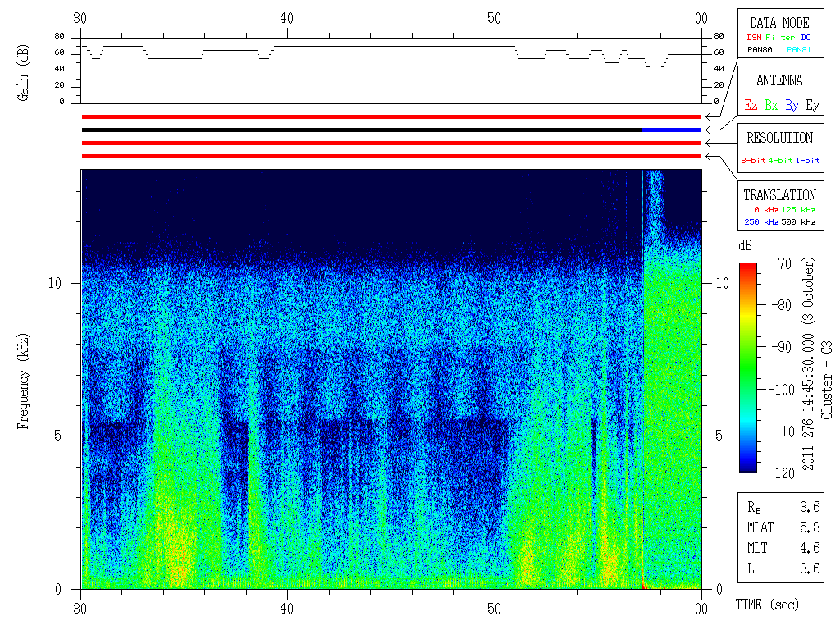Click the blue segment of the antenna bar
The image size is (840, 630).
pyautogui.click(x=672, y=130)
